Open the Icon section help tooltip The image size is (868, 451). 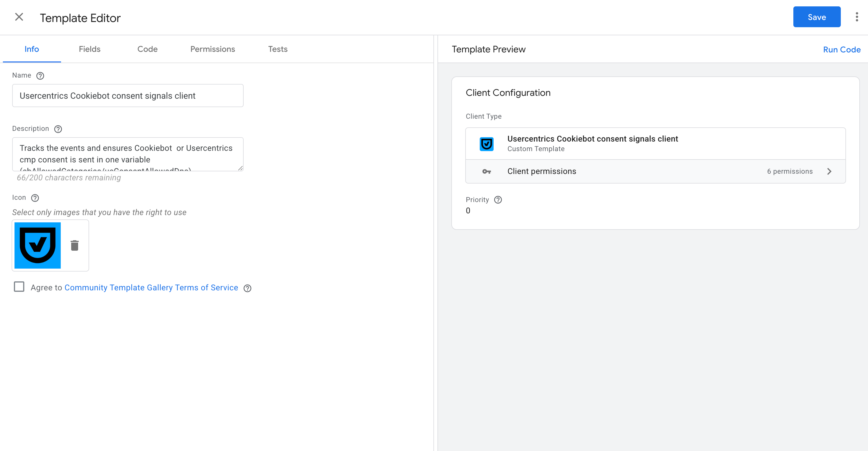point(35,198)
